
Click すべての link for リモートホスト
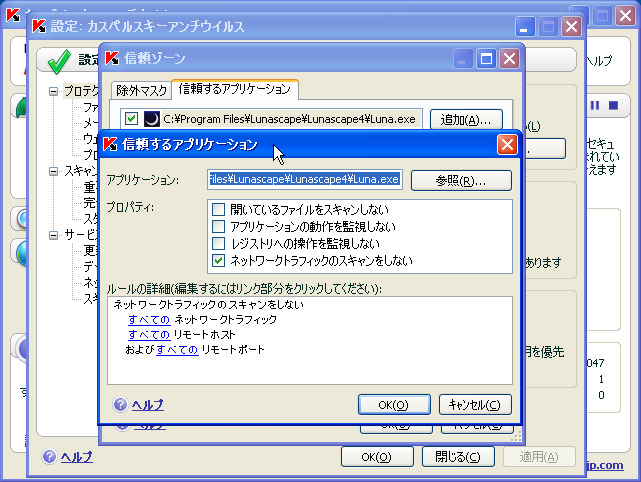pyautogui.click(x=147, y=335)
